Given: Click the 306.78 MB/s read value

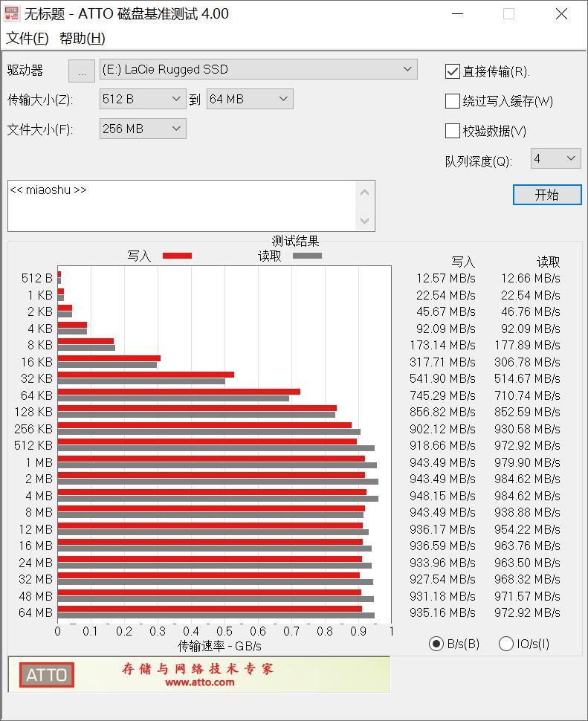Looking at the screenshot, I should [527, 362].
